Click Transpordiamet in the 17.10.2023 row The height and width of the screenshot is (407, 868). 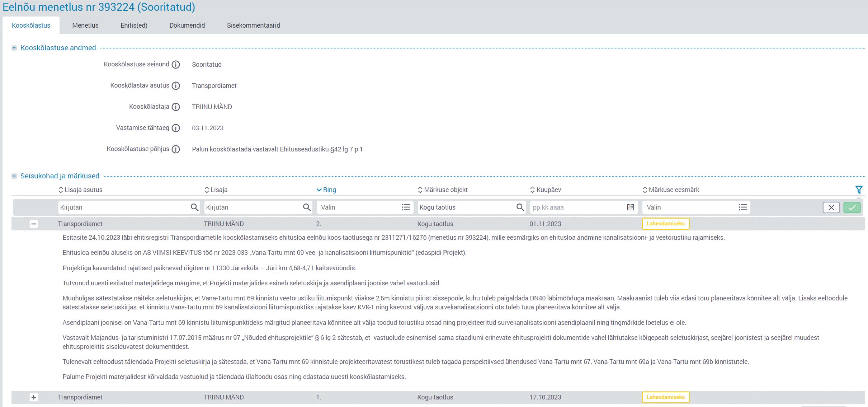(80, 397)
